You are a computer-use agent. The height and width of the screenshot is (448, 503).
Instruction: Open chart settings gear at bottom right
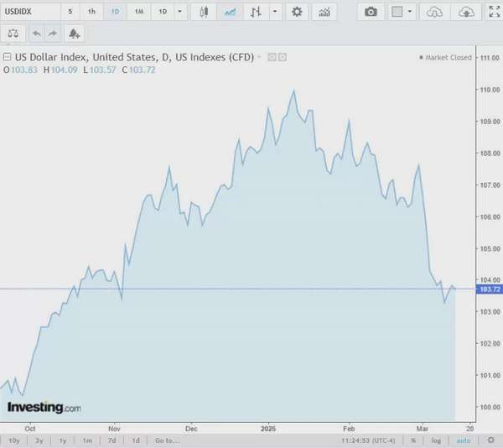[x=490, y=440]
